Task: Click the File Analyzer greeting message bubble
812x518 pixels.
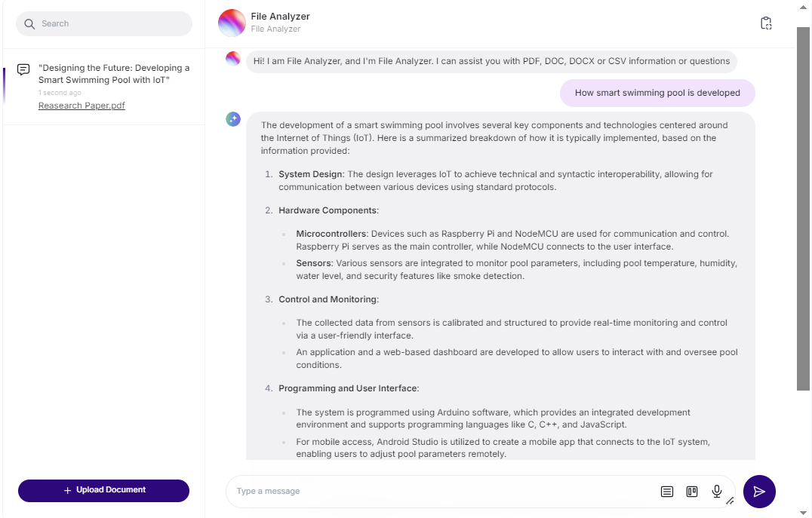Action: [x=491, y=61]
